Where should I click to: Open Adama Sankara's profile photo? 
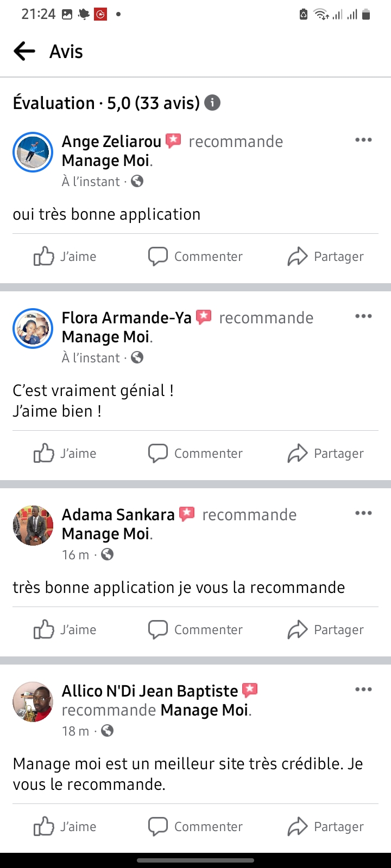coord(33,525)
